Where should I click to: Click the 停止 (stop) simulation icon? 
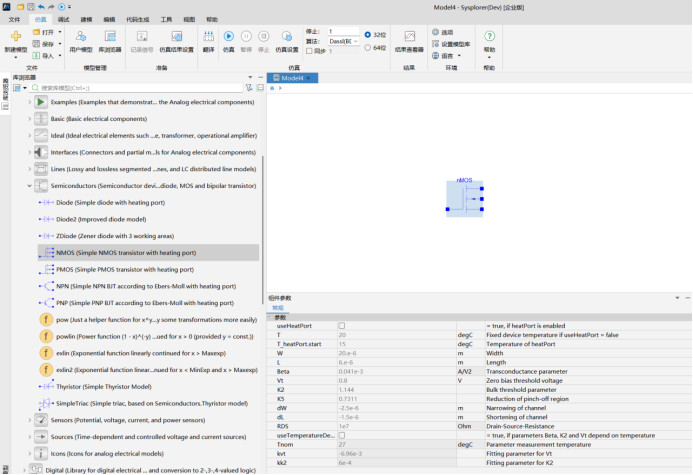coord(263,36)
